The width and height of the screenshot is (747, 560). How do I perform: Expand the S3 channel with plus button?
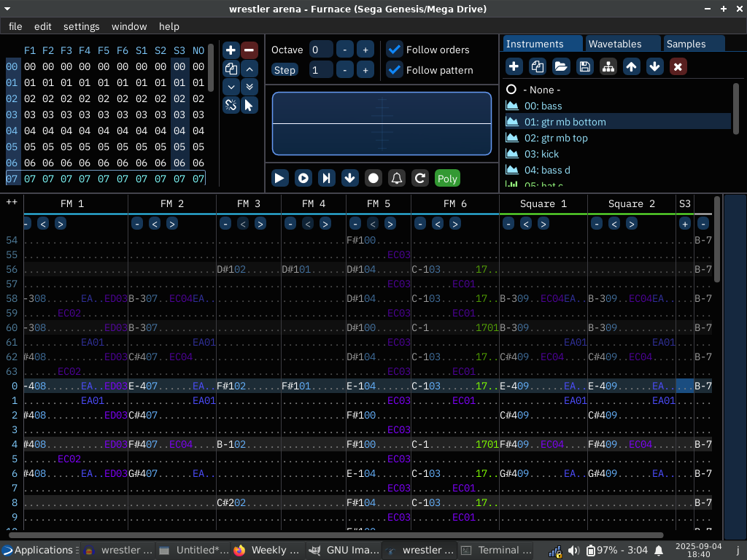pyautogui.click(x=684, y=224)
